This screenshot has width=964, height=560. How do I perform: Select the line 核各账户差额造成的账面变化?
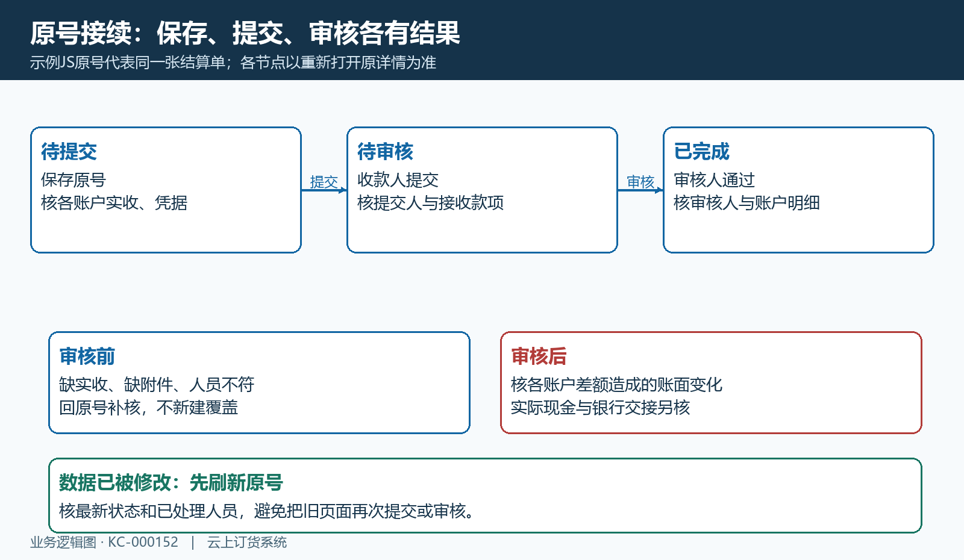click(616, 384)
